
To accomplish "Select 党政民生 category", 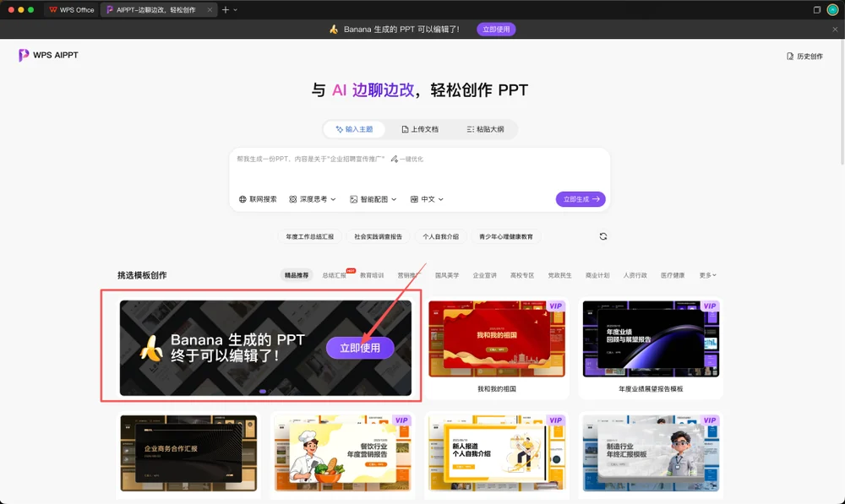I will point(560,275).
